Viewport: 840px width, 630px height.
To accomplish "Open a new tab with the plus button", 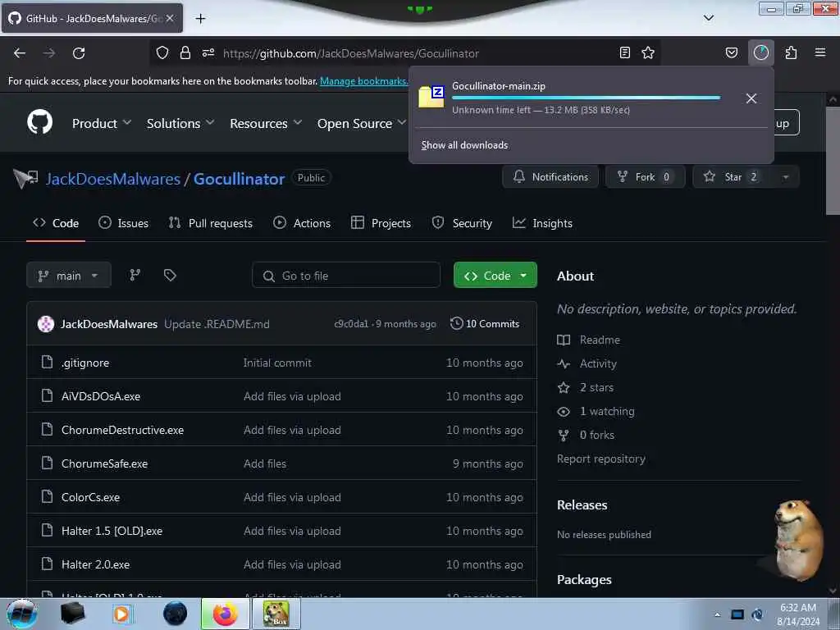I will coord(200,19).
